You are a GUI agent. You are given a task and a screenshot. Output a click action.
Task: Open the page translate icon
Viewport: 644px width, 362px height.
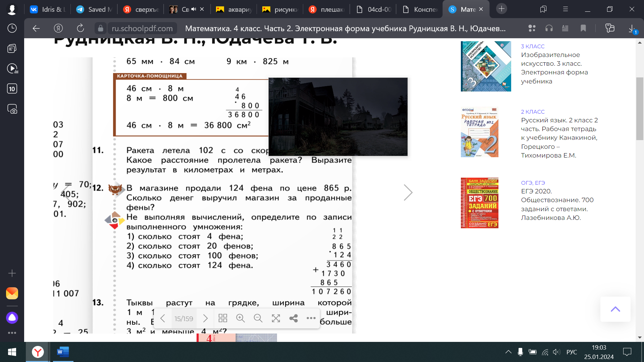coord(610,28)
